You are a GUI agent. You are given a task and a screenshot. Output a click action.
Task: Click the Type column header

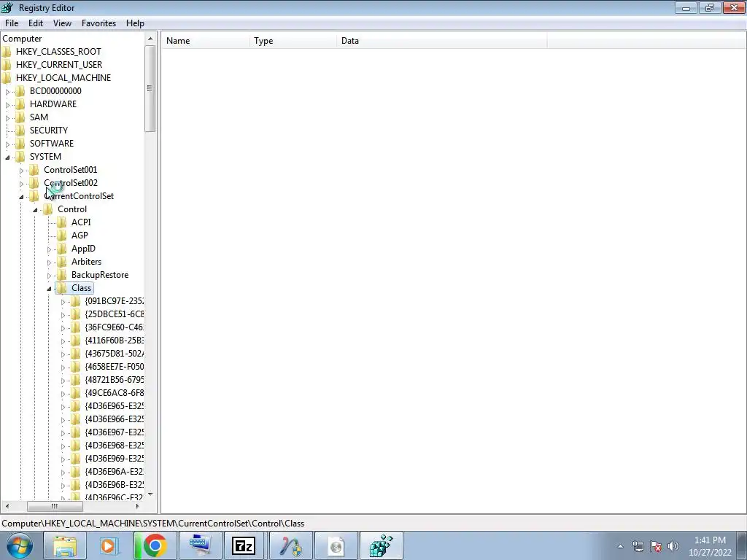293,41
